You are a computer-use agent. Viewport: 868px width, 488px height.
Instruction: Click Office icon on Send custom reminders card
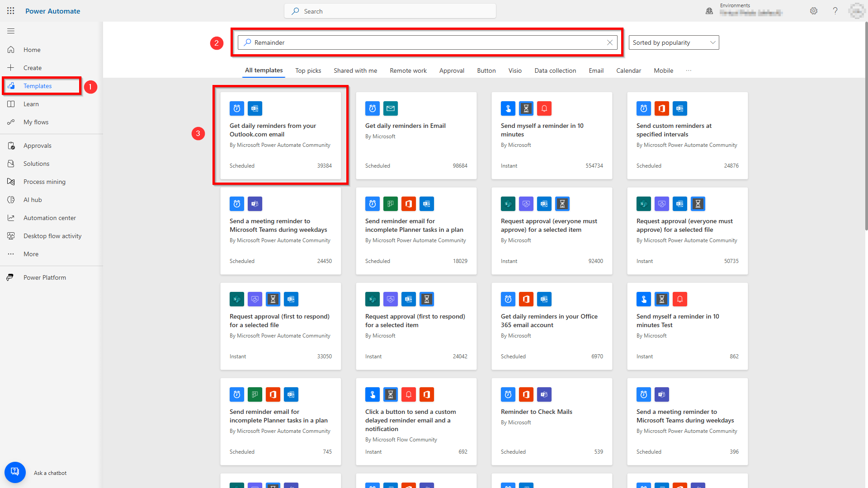pos(662,108)
